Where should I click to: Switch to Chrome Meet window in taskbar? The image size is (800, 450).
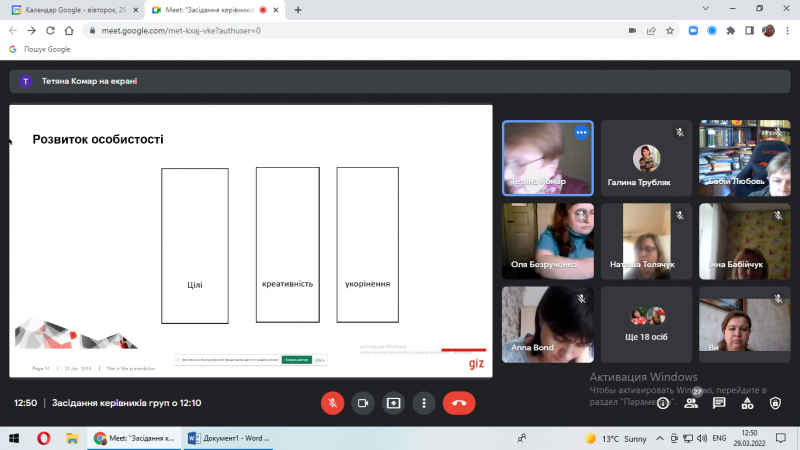point(136,438)
